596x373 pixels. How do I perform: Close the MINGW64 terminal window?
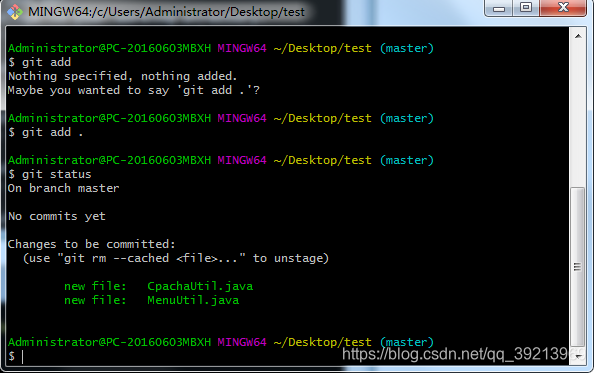(563, 8)
